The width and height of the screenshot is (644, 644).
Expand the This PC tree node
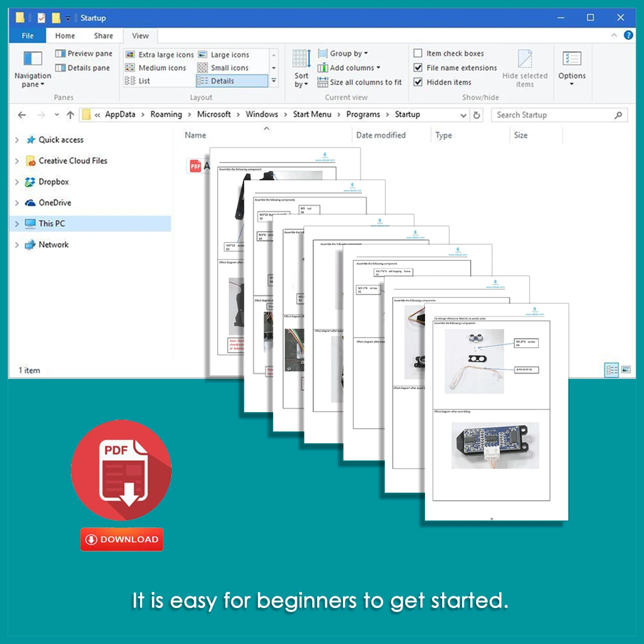click(17, 224)
